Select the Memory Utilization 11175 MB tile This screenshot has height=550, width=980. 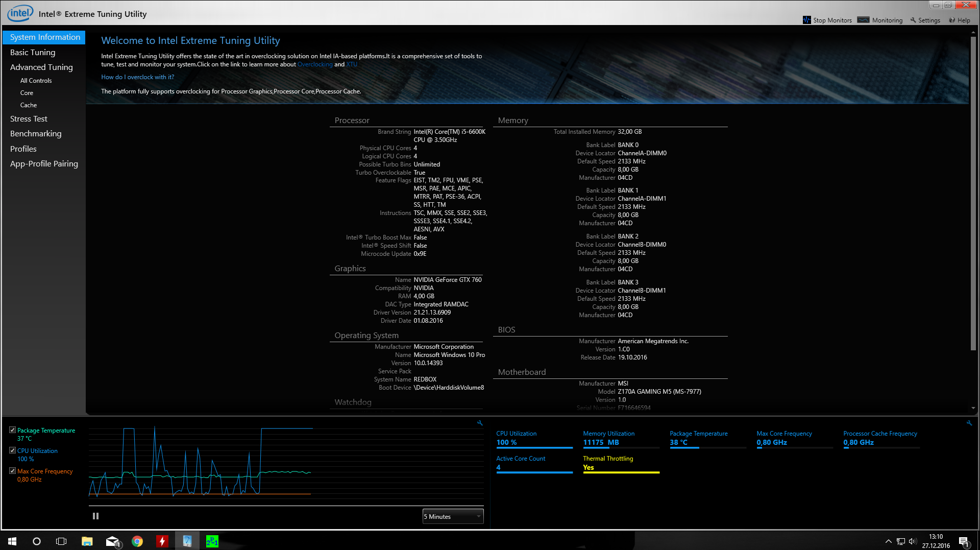click(621, 439)
